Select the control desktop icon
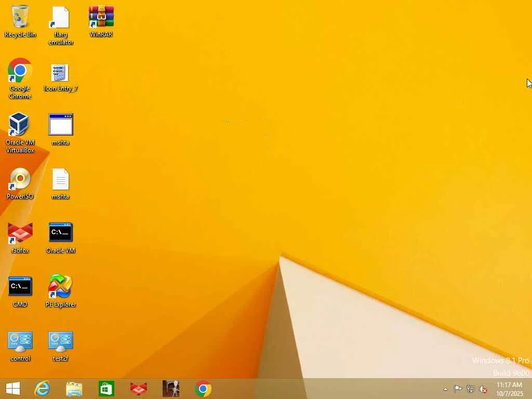This screenshot has width=532, height=399. [20, 347]
